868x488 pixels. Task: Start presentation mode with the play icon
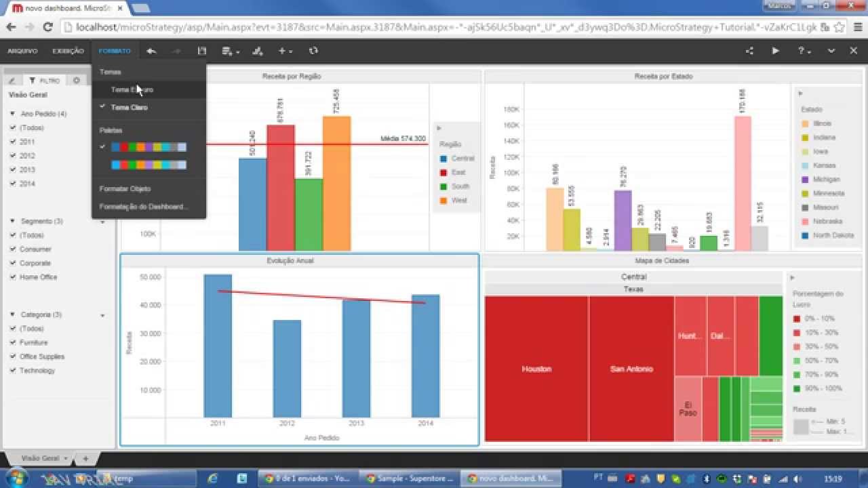[775, 51]
